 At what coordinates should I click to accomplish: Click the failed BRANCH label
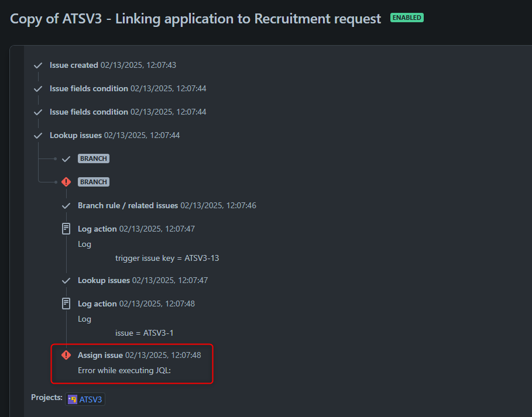94,182
